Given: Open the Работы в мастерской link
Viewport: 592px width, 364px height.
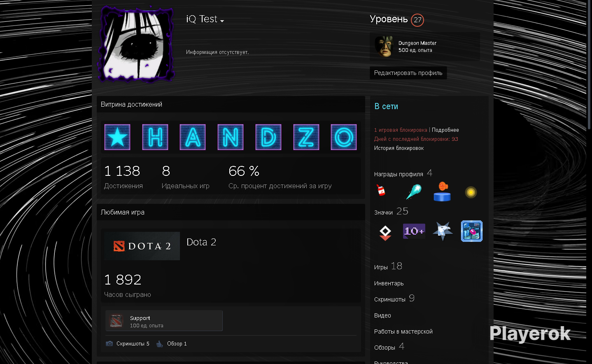Looking at the screenshot, I should (403, 331).
